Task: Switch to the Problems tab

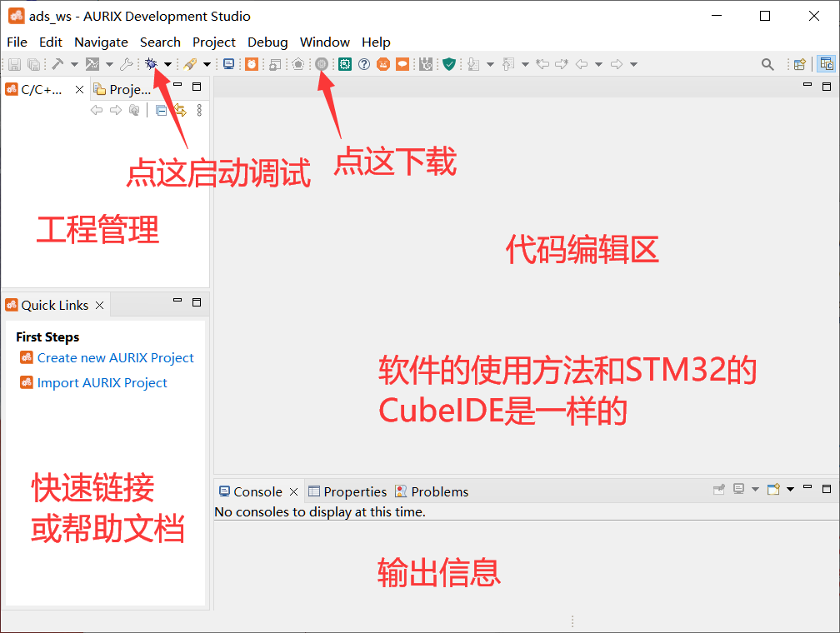Action: (x=432, y=491)
